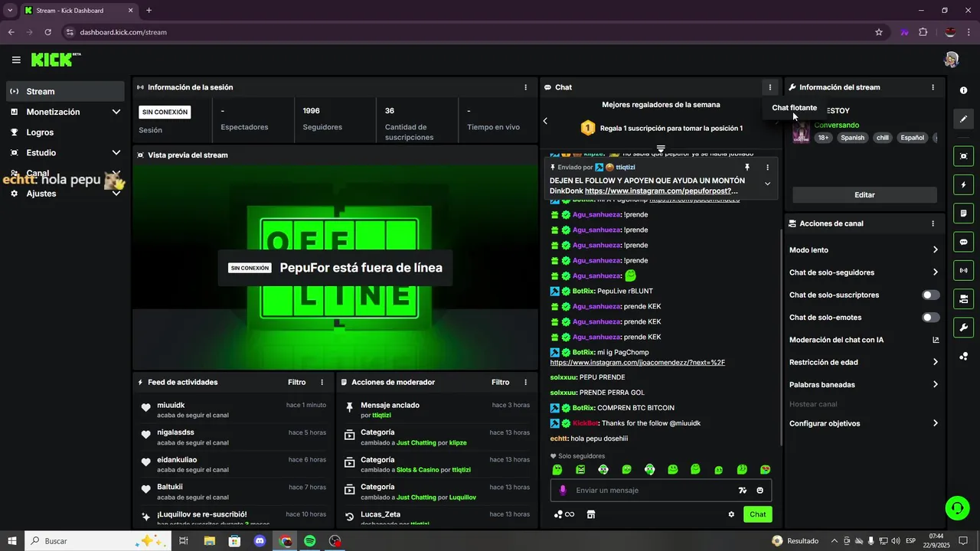Open Restricción de edad options
Screen dimensions: 980x551
[864, 362]
